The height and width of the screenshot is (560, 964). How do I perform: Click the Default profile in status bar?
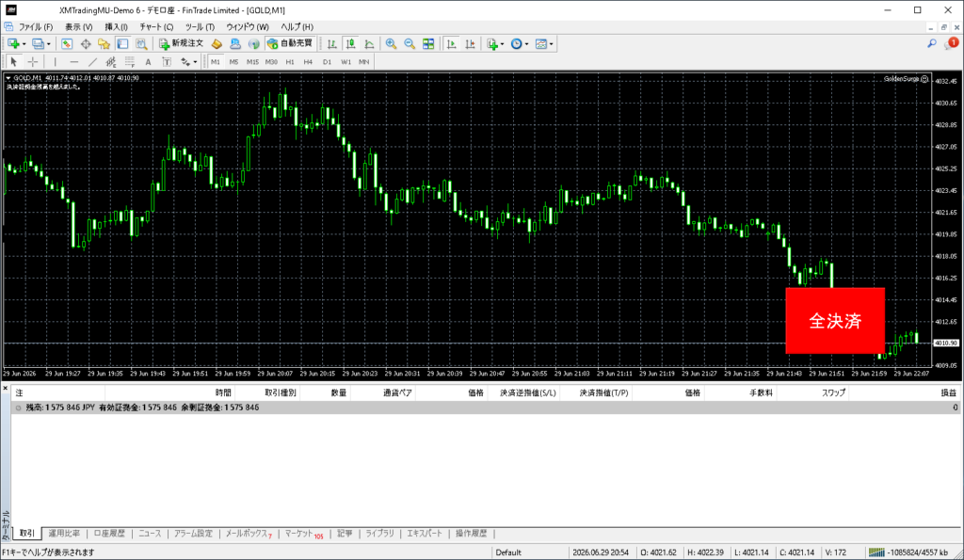508,552
